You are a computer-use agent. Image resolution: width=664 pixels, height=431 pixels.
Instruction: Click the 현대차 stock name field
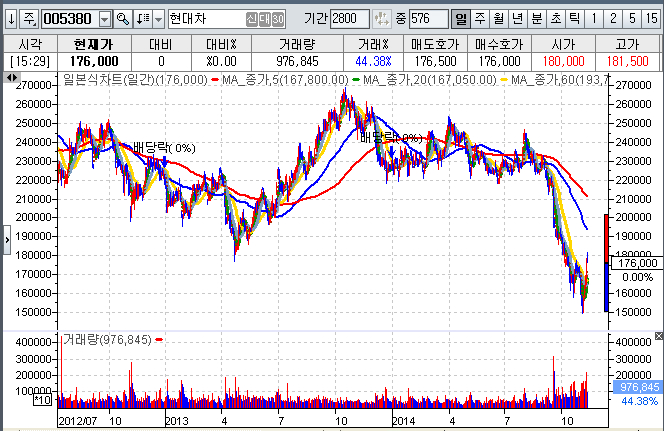click(205, 19)
